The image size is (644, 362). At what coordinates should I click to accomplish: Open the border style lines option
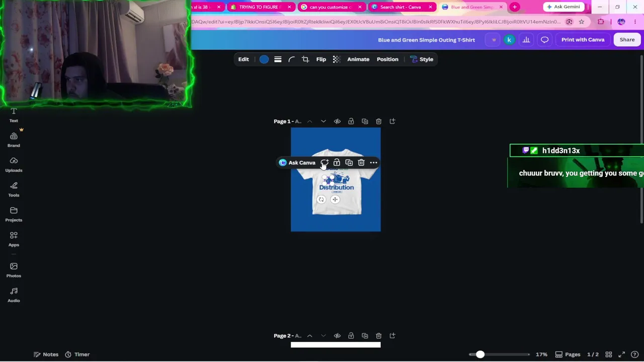click(x=278, y=59)
